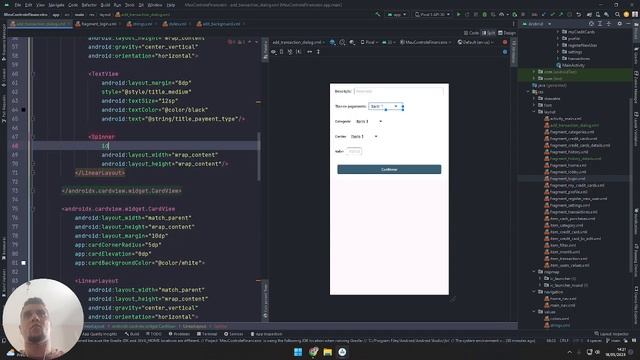Image resolution: width=640 pixels, height=360 pixels.
Task: Switch to add_background.xml editor tab
Action: click(x=222, y=24)
